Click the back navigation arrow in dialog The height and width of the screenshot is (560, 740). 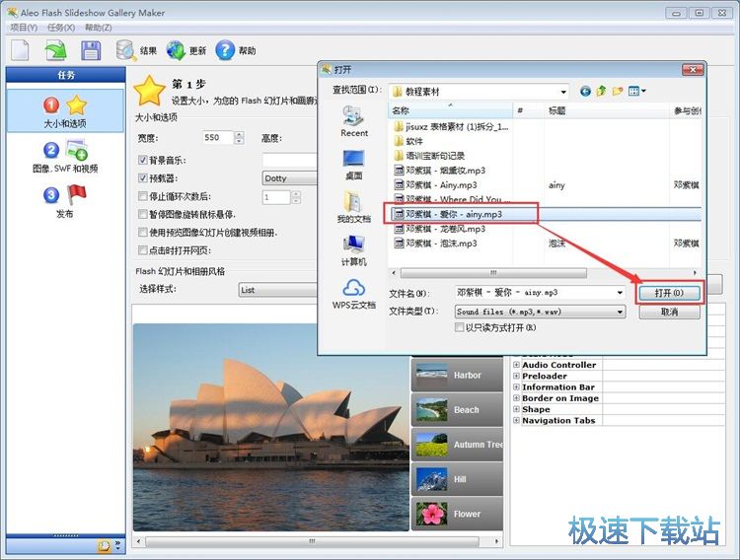(x=585, y=91)
